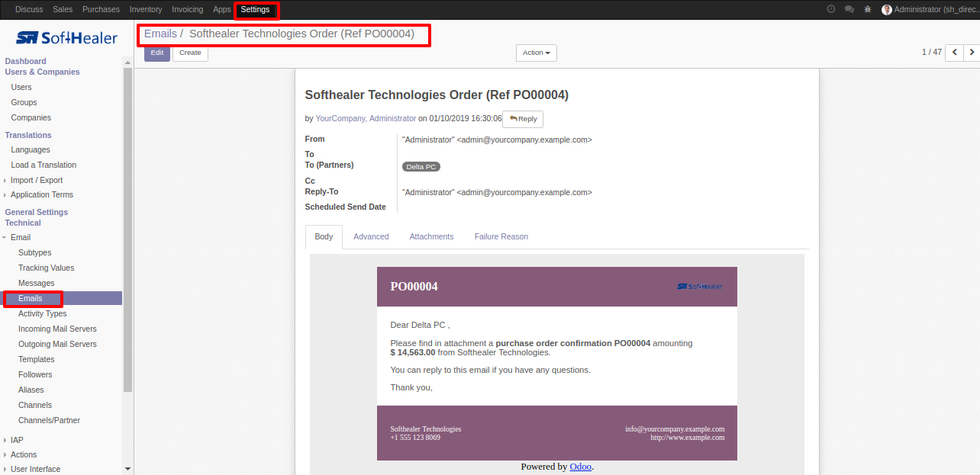980x475 pixels.
Task: Click Translations sidebar heading
Action: 28,135
